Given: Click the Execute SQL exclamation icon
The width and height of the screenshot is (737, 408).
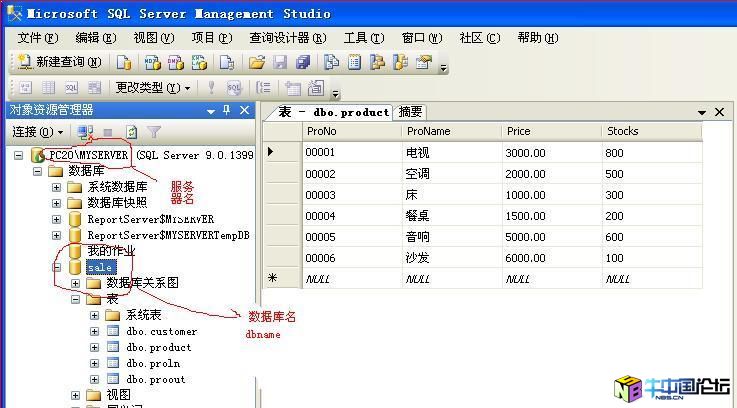Looking at the screenshot, I should (x=211, y=88).
